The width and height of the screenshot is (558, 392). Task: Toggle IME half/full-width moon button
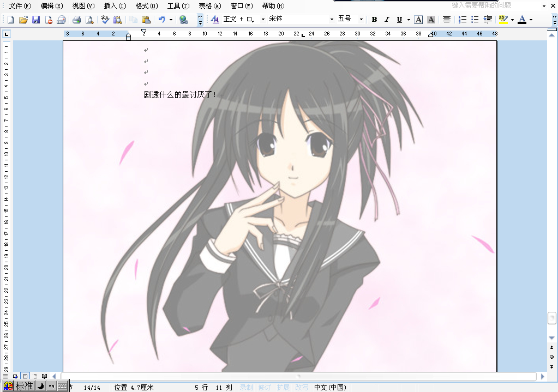(40, 386)
